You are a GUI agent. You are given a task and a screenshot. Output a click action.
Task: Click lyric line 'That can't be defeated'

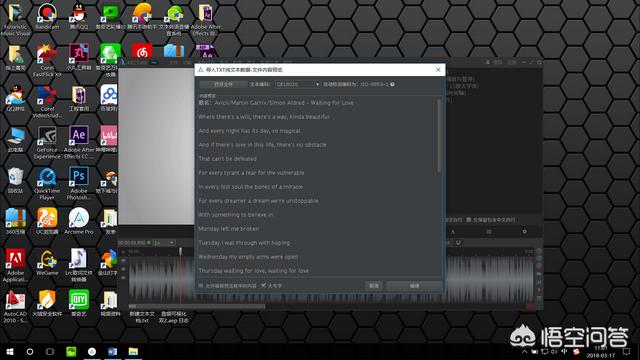[227, 159]
